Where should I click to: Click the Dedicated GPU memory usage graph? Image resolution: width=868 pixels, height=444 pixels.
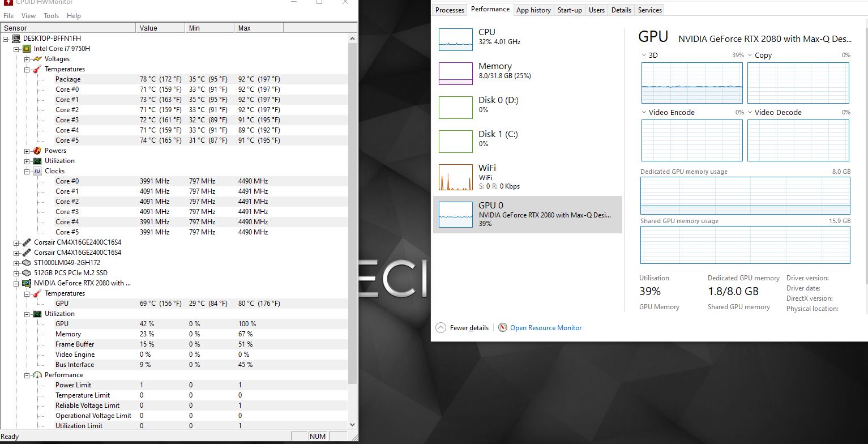click(745, 195)
